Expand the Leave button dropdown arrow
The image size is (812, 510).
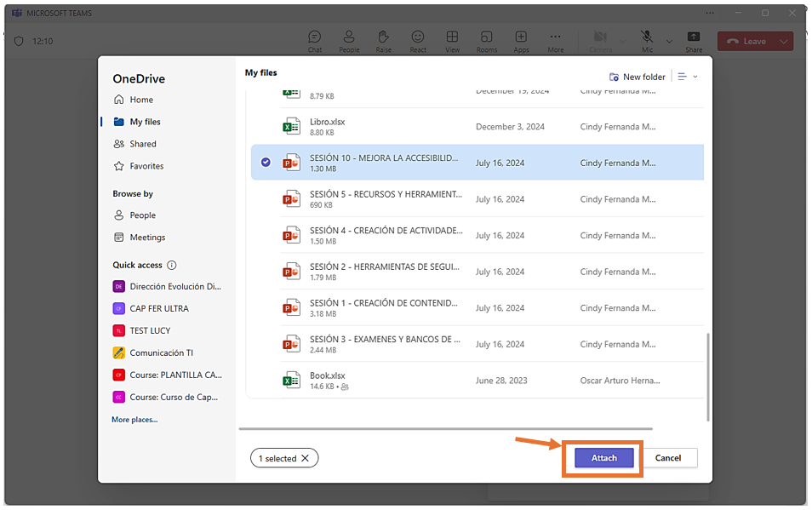coord(783,42)
